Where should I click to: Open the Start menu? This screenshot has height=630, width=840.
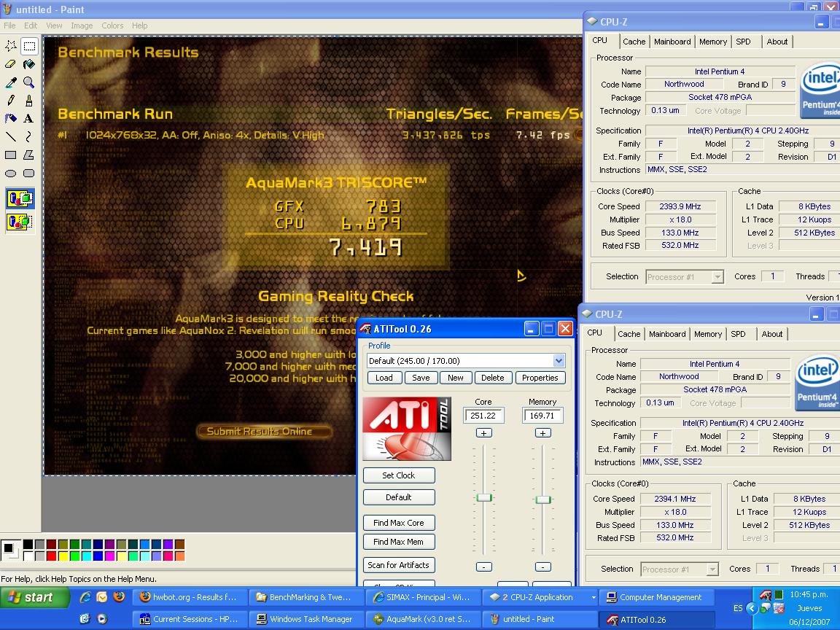click(x=35, y=597)
